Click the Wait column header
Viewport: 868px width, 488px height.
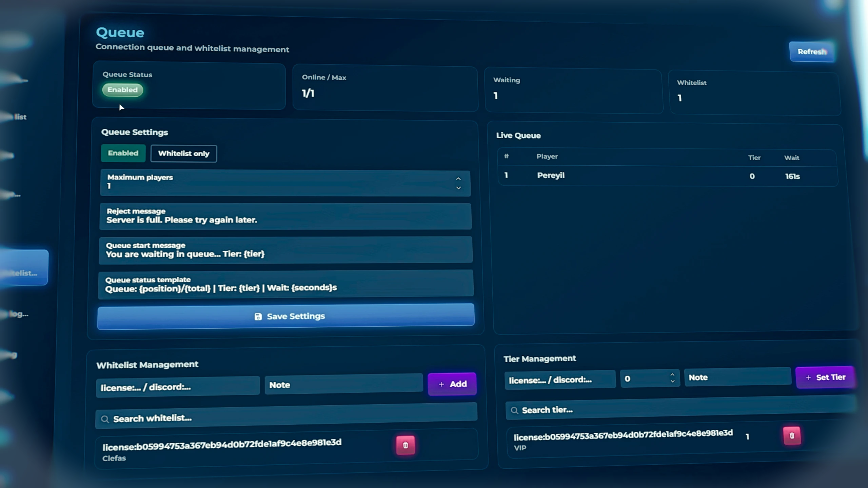pos(792,158)
